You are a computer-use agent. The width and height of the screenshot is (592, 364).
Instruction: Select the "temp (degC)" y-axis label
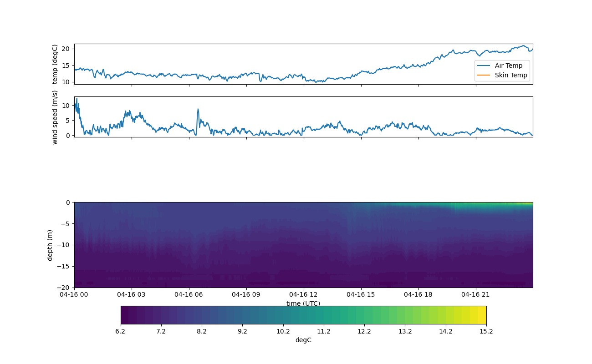tap(55, 64)
